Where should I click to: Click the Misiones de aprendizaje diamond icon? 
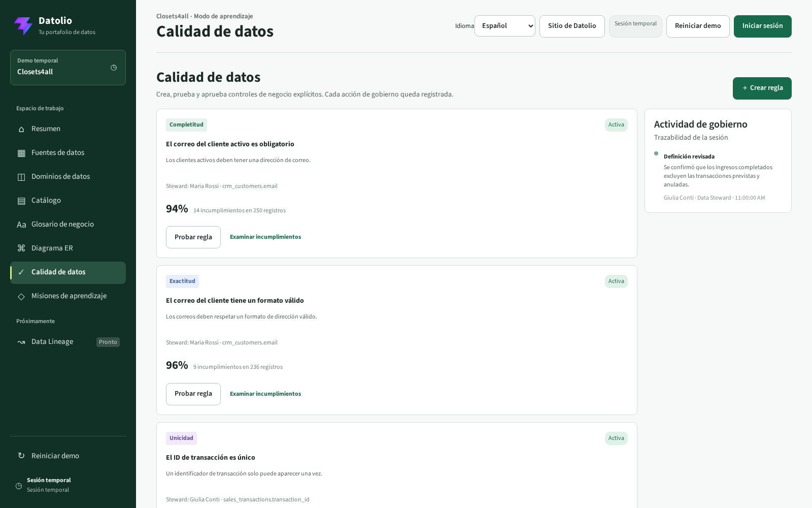pyautogui.click(x=21, y=296)
